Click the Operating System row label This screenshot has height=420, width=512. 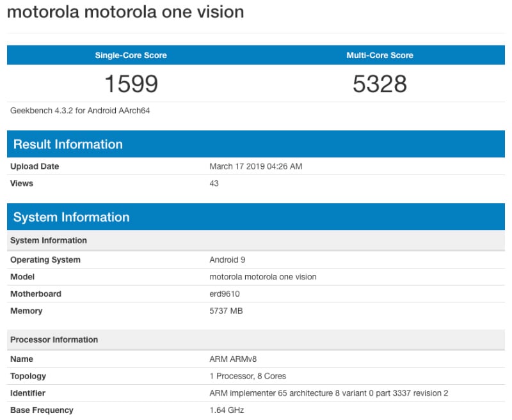45,260
